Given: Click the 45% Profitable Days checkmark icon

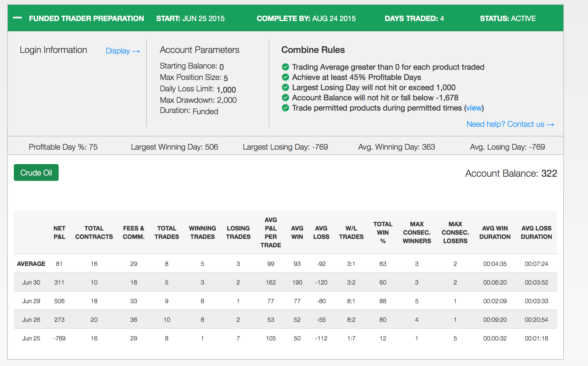Looking at the screenshot, I should click(x=285, y=77).
